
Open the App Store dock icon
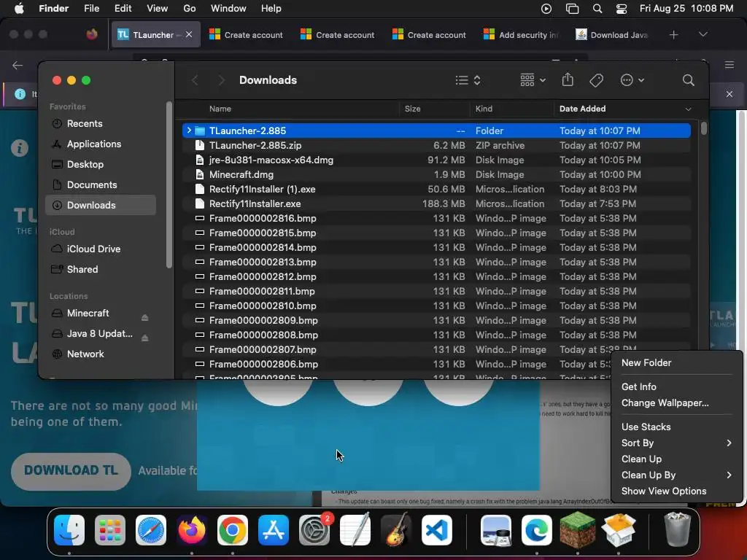[x=274, y=530]
